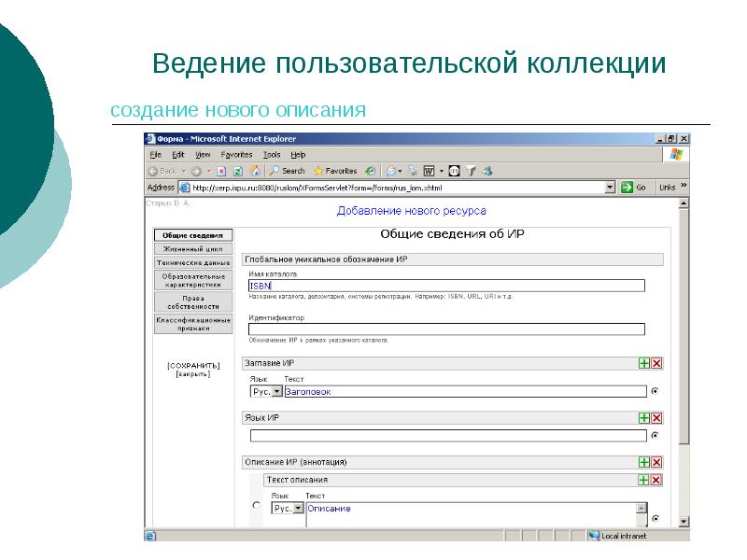The image size is (747, 560).
Task: Click the СОХРАНИТЬ link
Action: click(193, 365)
